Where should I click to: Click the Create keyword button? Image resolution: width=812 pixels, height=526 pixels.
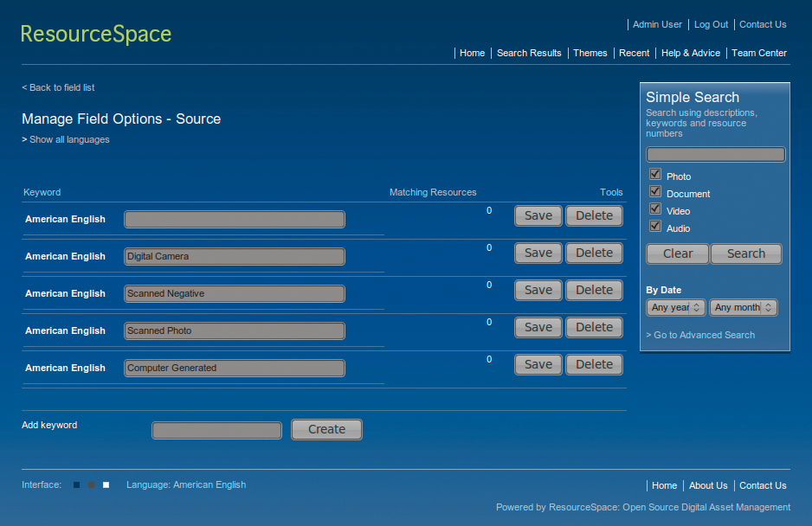tap(326, 430)
